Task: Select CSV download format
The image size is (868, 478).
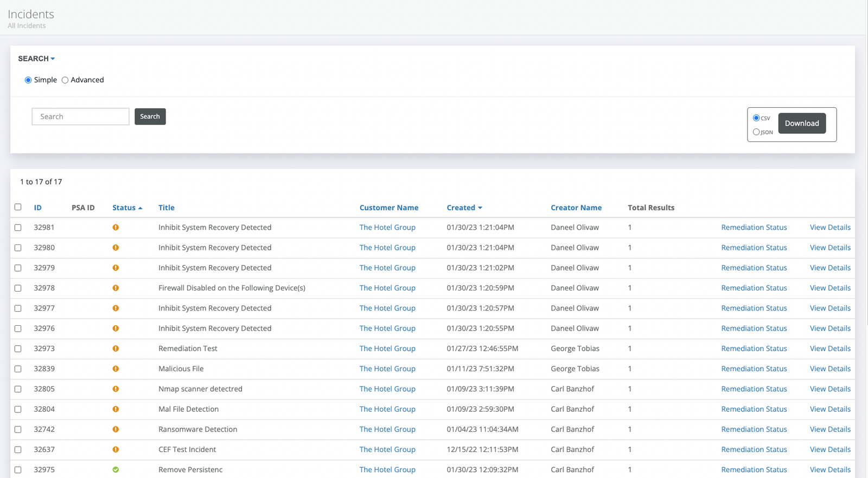Action: point(756,118)
